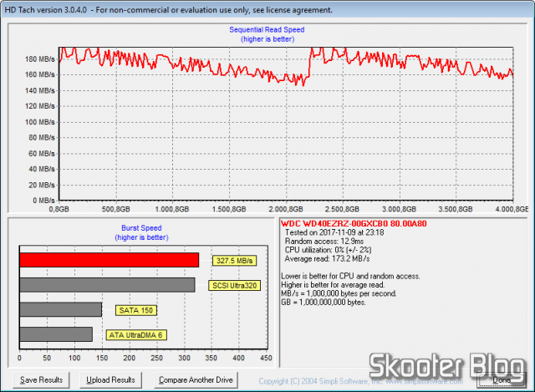The width and height of the screenshot is (535, 392).
Task: Click the 3.000,8GB x-axis label
Action: pos(399,209)
